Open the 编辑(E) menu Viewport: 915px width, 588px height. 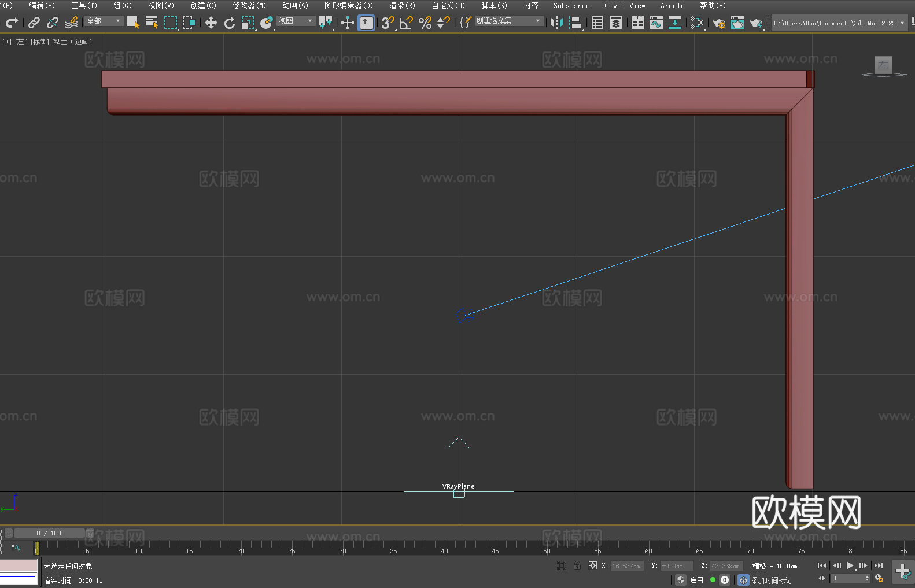pos(42,5)
